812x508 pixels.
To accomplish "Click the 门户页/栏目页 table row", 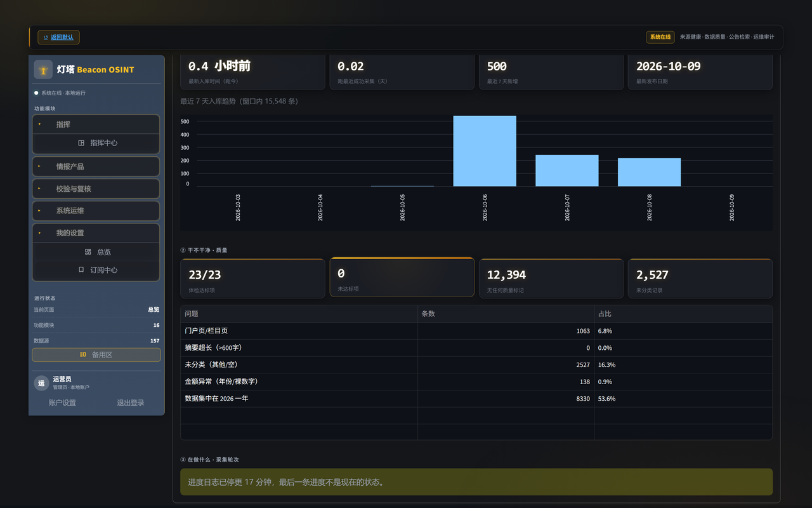I will (476, 331).
